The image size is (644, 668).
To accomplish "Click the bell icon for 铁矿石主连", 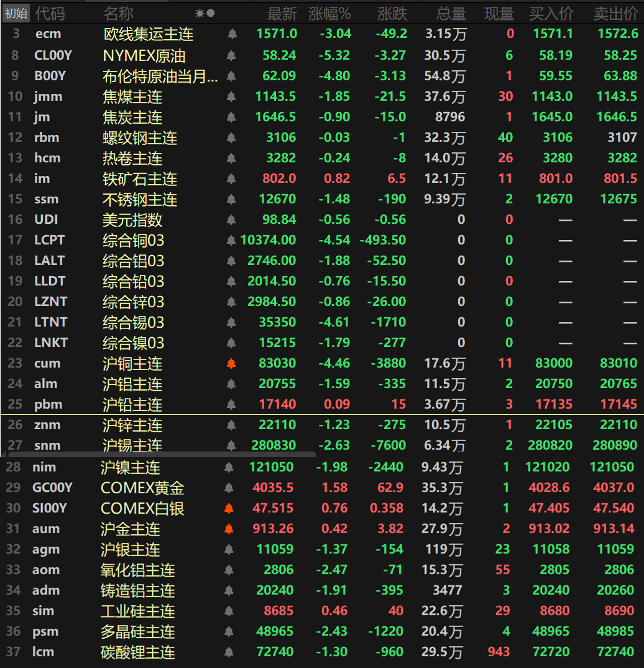I will 231,179.
